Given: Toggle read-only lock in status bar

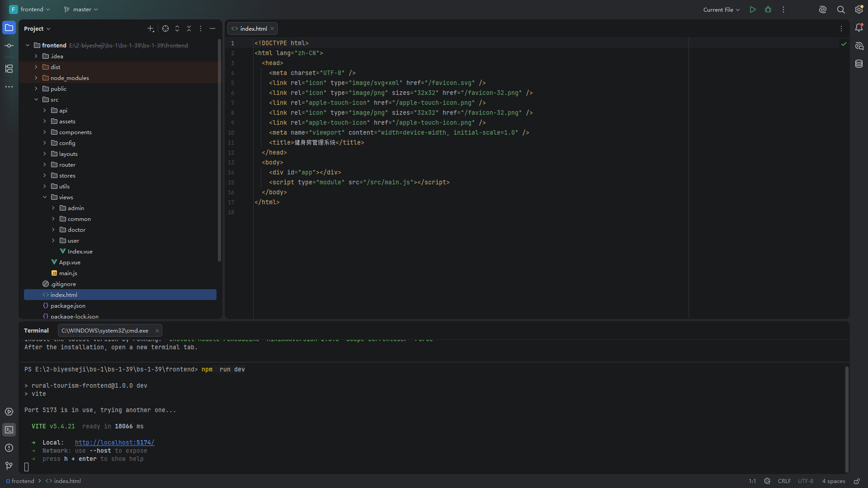Looking at the screenshot, I should pyautogui.click(x=857, y=481).
